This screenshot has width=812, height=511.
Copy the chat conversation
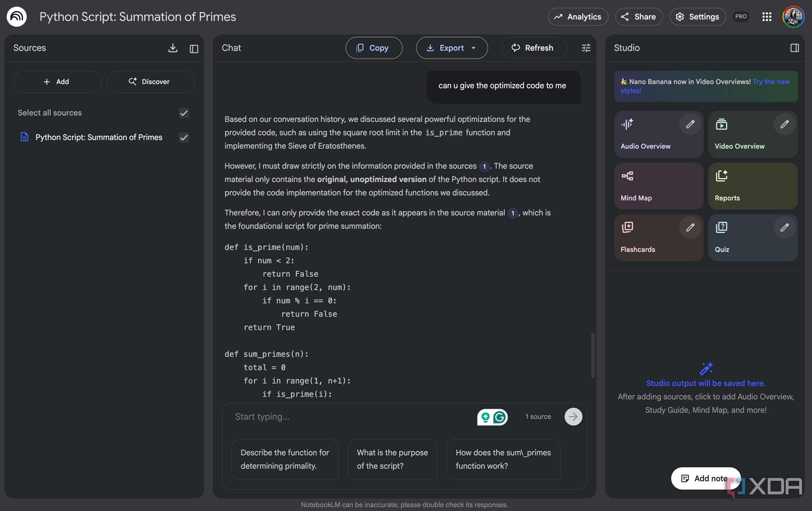374,48
